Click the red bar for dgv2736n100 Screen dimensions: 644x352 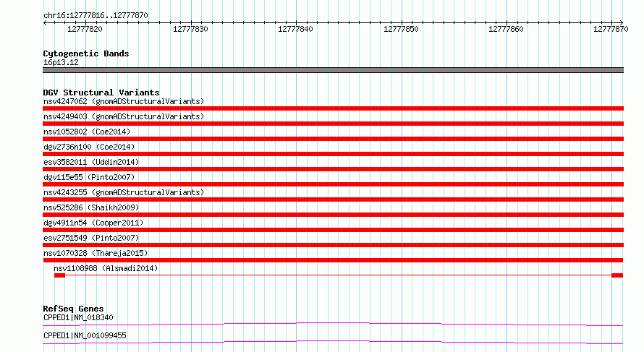[x=333, y=154]
